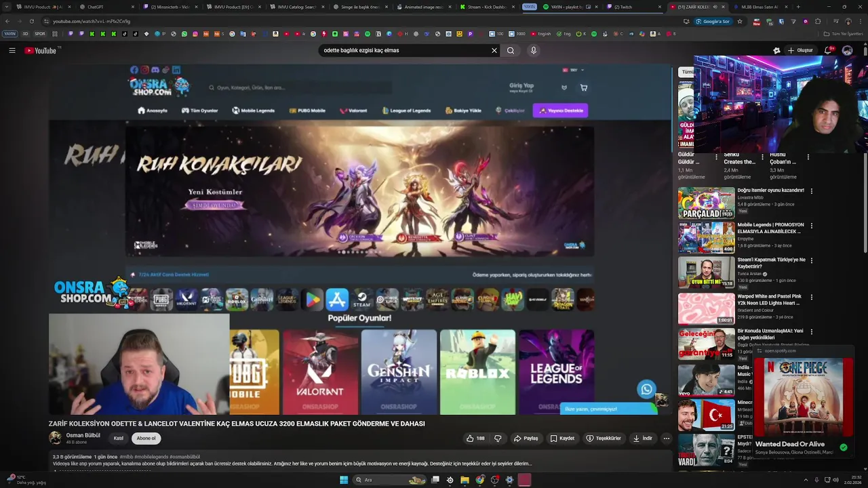Switch to the Animated image resize tab
868x488 pixels.
click(422, 7)
